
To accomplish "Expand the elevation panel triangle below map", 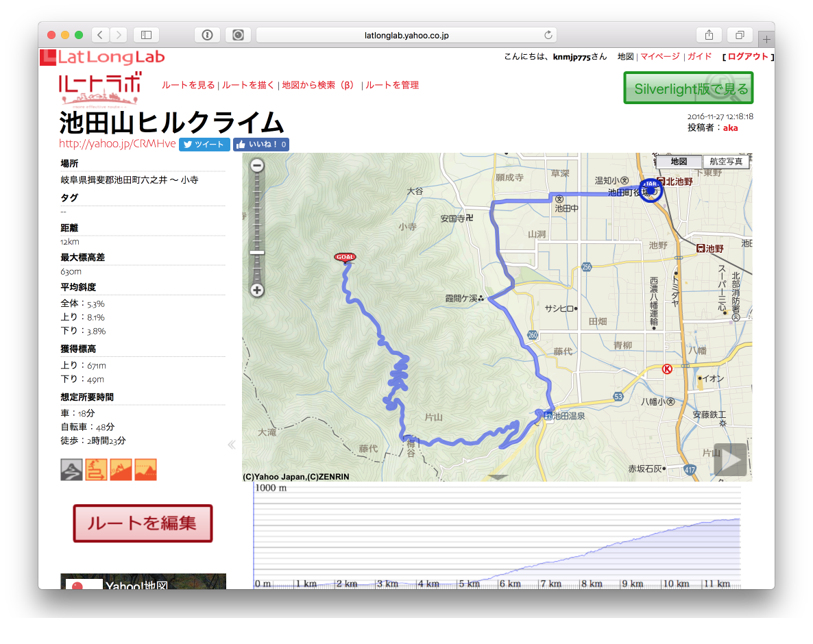I will click(498, 478).
